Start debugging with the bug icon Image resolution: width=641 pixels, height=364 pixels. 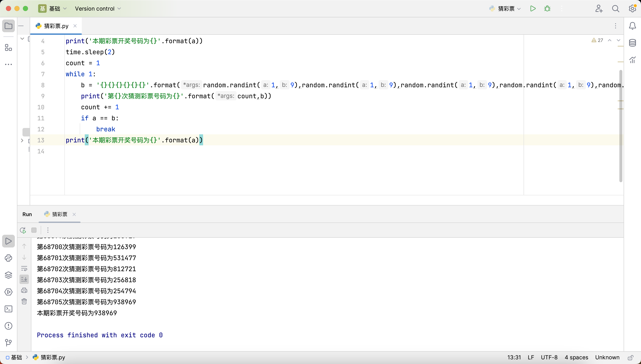(x=547, y=8)
